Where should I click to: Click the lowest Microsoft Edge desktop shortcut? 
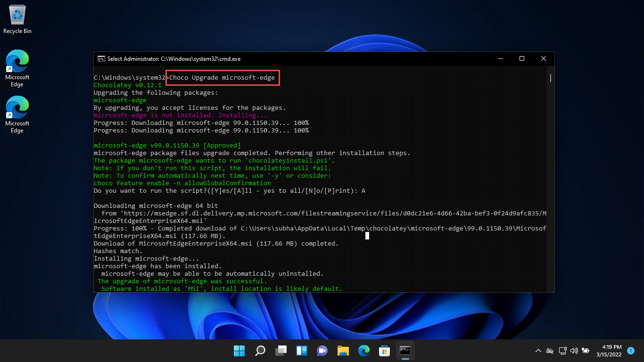click(x=17, y=115)
